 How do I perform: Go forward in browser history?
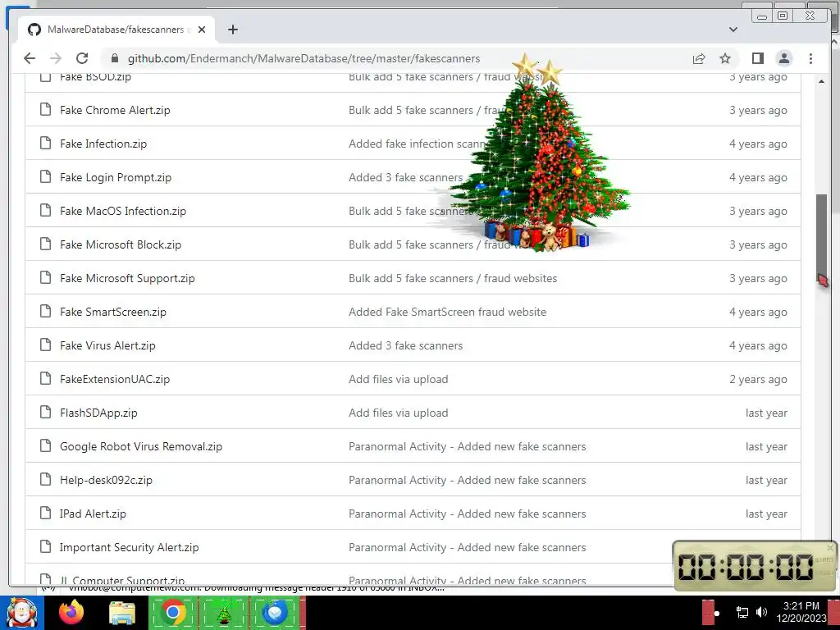pos(56,58)
